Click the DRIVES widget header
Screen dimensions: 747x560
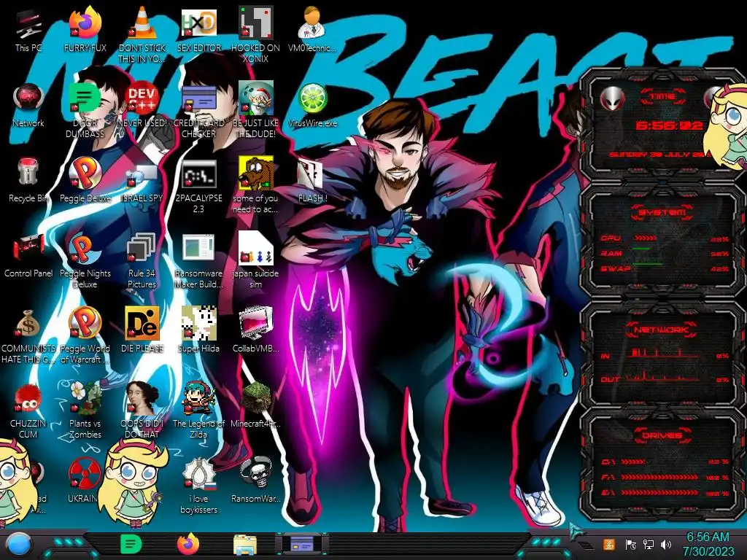(x=662, y=435)
